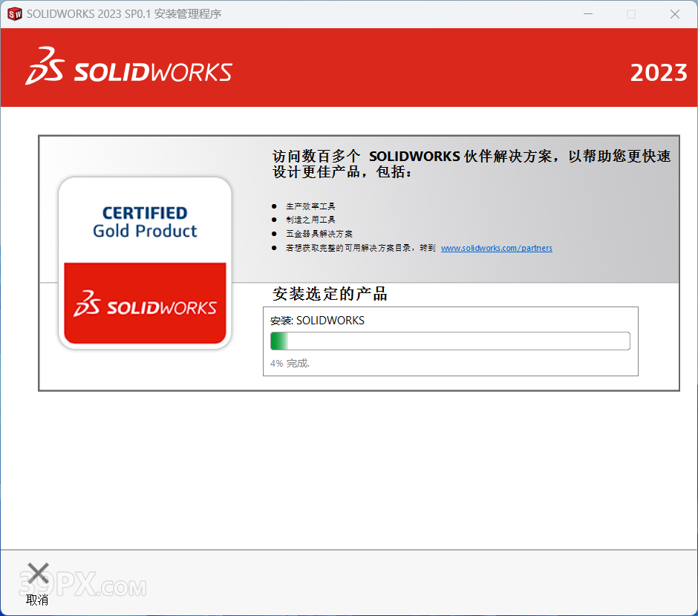698x616 pixels.
Task: Select the 制造之用工具 bullet item
Action: [x=310, y=220]
